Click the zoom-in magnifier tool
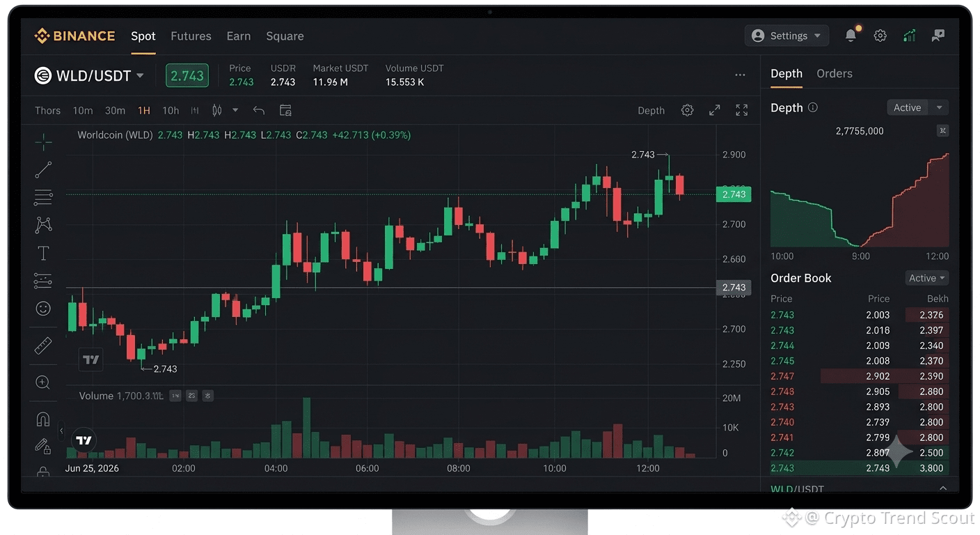980x535 pixels. click(x=43, y=382)
